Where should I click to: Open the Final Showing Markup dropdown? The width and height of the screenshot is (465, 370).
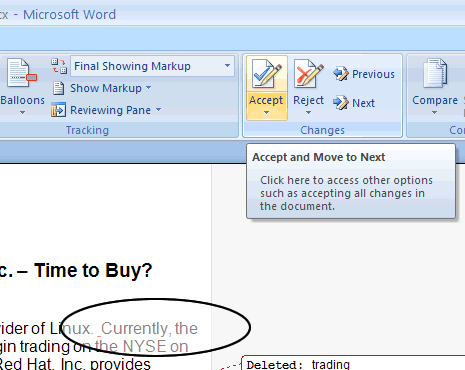coord(152,66)
